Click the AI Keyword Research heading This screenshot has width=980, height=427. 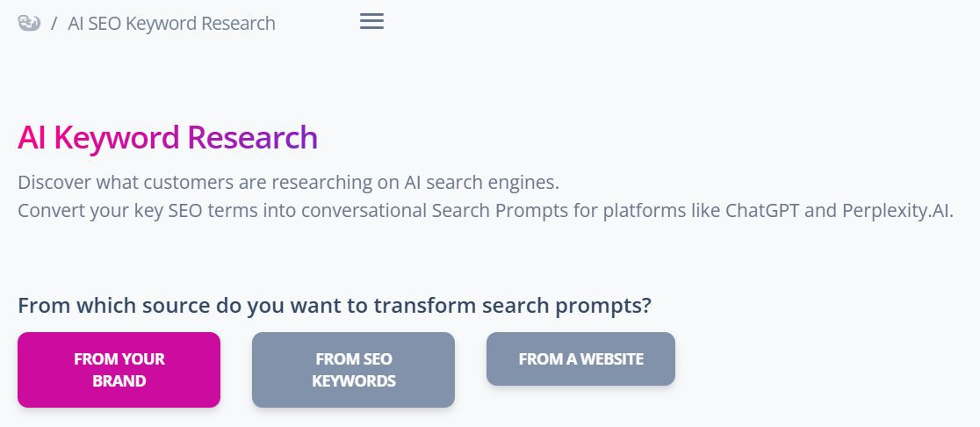point(168,138)
